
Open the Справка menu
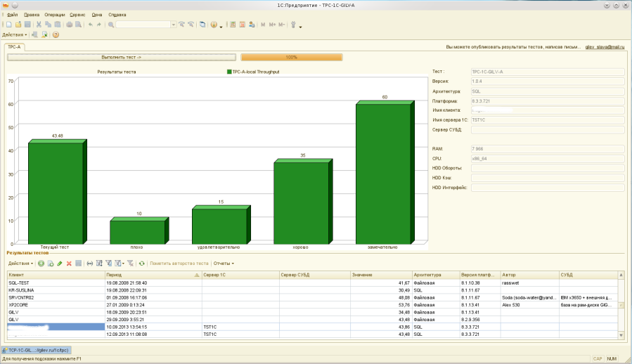click(x=117, y=15)
